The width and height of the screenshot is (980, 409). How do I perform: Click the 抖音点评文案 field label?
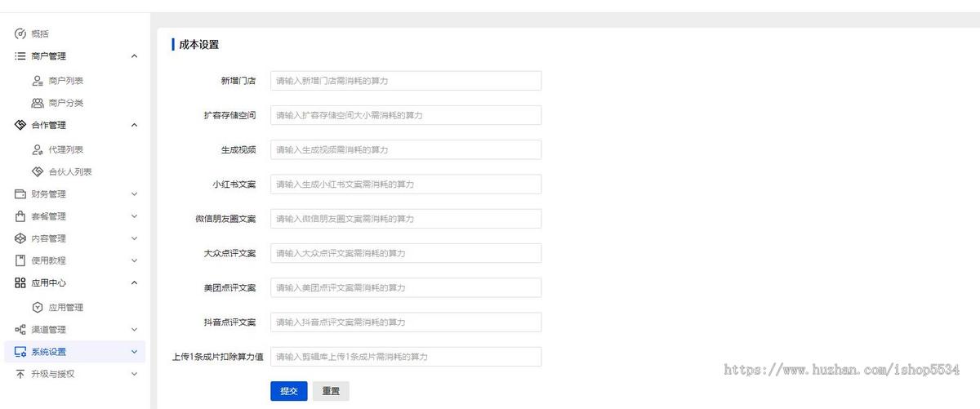click(x=229, y=322)
